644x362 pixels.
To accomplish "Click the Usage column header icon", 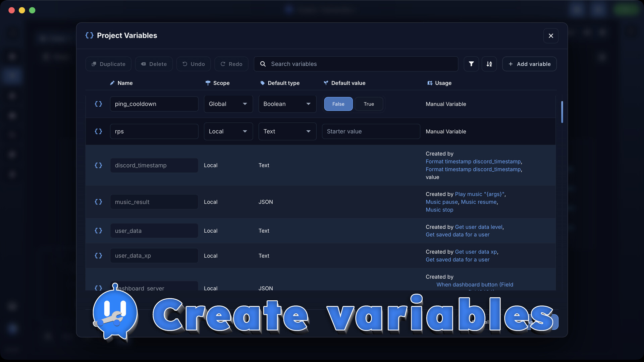I will click(430, 83).
